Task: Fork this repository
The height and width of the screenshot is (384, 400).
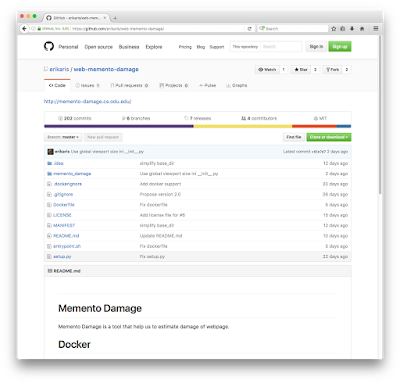Action: click(332, 69)
